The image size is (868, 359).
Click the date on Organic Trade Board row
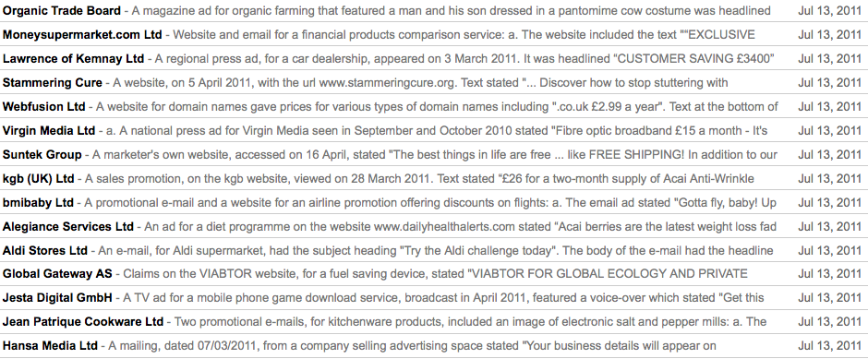pyautogui.click(x=830, y=10)
